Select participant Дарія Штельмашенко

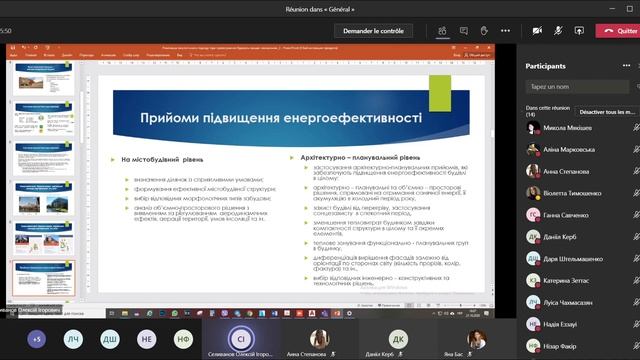582,259
